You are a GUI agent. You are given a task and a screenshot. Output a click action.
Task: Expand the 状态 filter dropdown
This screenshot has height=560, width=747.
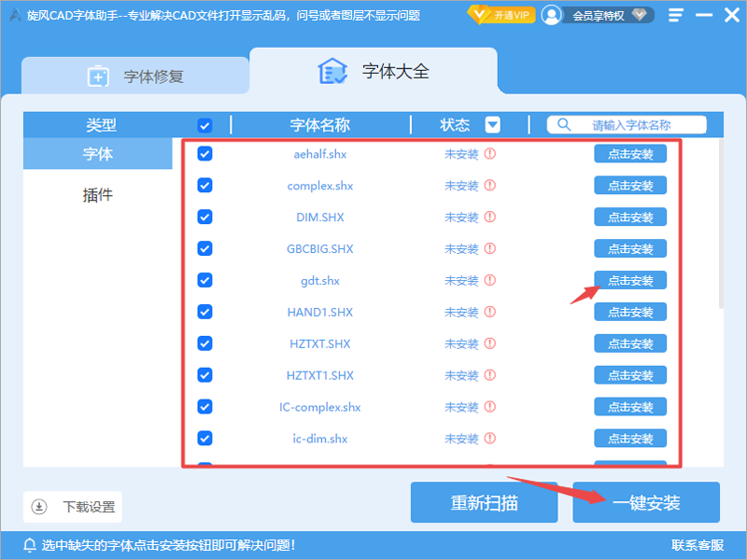coord(493,125)
